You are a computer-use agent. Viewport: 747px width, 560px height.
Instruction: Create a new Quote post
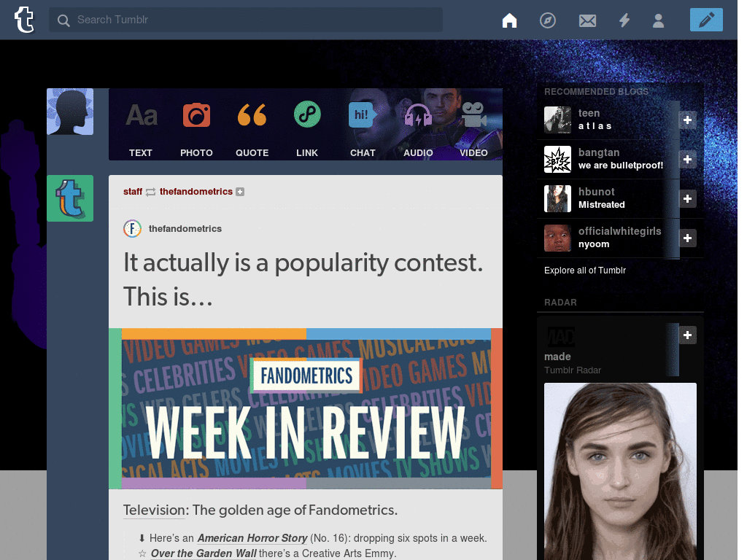(x=252, y=129)
